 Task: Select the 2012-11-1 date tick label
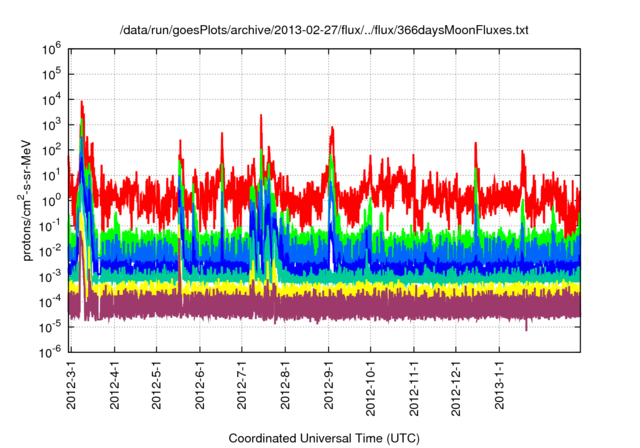[x=414, y=388]
